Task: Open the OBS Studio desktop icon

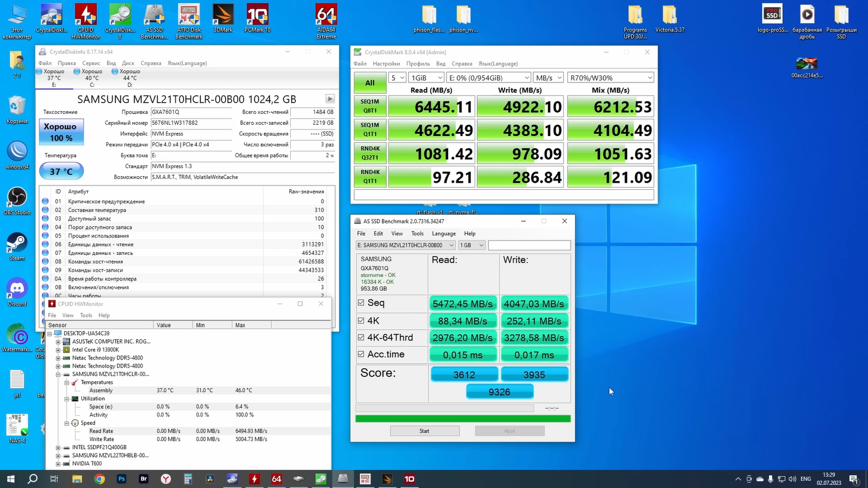Action: coord(17,198)
